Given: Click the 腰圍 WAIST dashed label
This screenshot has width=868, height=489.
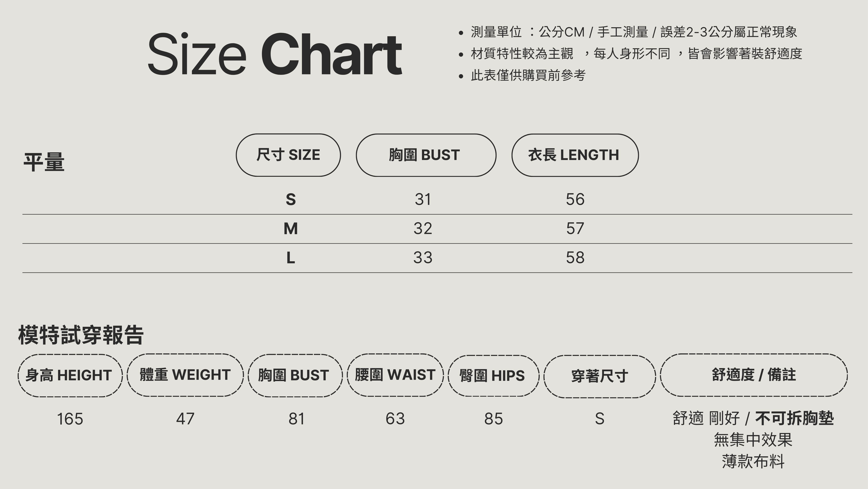Looking at the screenshot, I should (x=395, y=375).
